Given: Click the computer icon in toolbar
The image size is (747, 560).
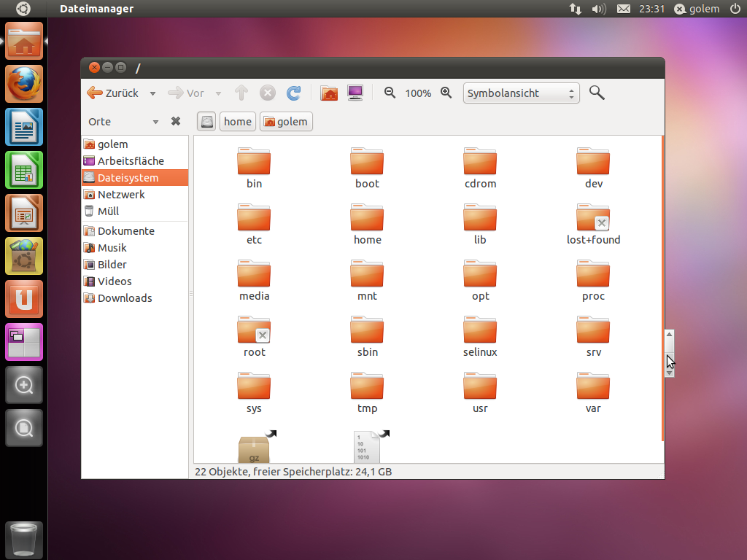Looking at the screenshot, I should [x=355, y=93].
